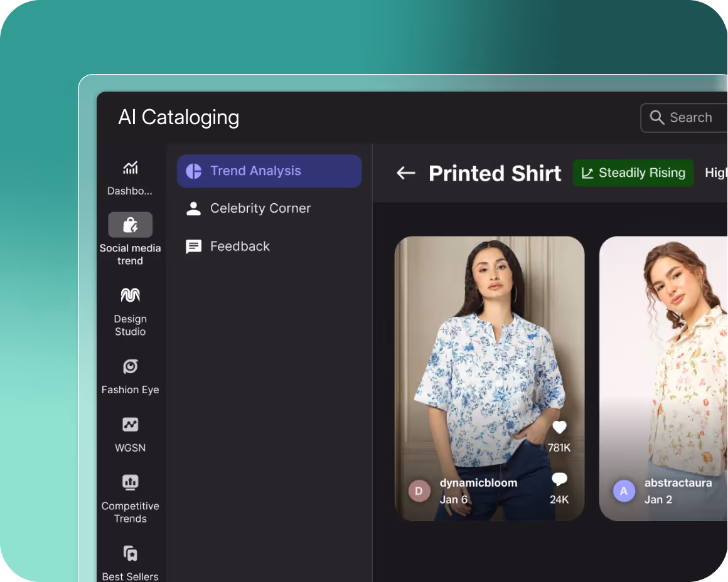Viewport: 728px width, 582px height.
Task: Click the Trend Analysis pie icon
Action: tap(193, 171)
